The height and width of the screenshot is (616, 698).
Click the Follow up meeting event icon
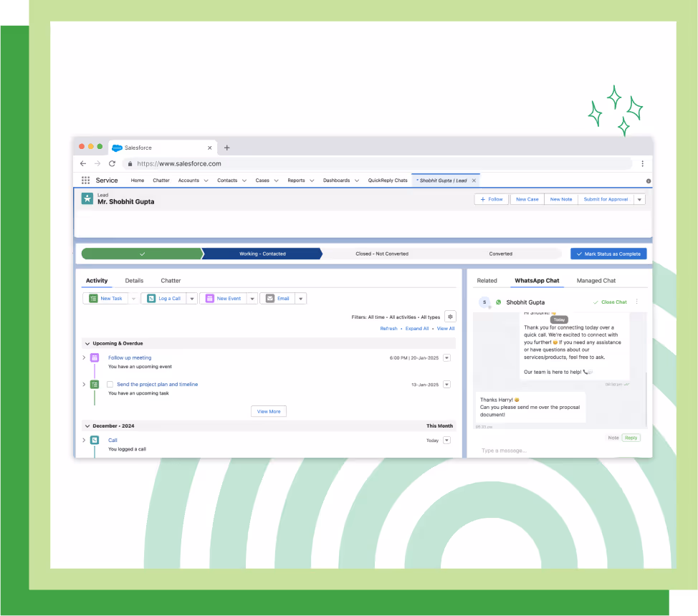95,358
